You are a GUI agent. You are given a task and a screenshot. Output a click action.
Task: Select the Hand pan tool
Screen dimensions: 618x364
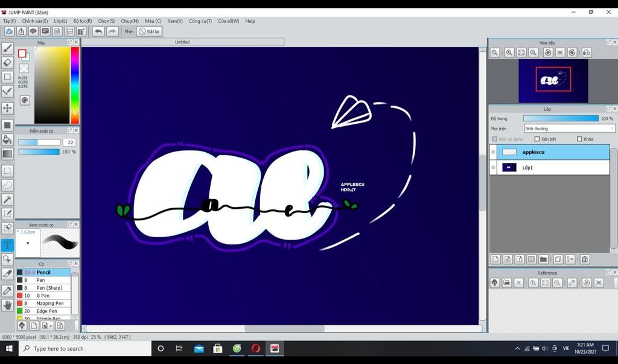coord(7,305)
